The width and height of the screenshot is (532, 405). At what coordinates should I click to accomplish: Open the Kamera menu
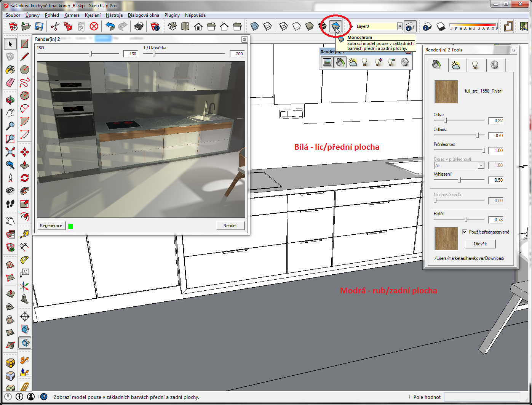point(72,15)
